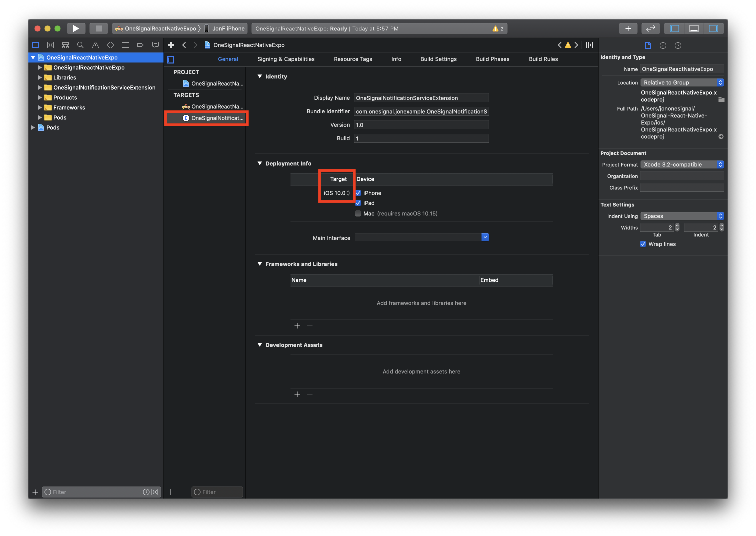Viewport: 756px width, 536px height.
Task: Click the Library plus button in toolbar
Action: [x=628, y=28]
